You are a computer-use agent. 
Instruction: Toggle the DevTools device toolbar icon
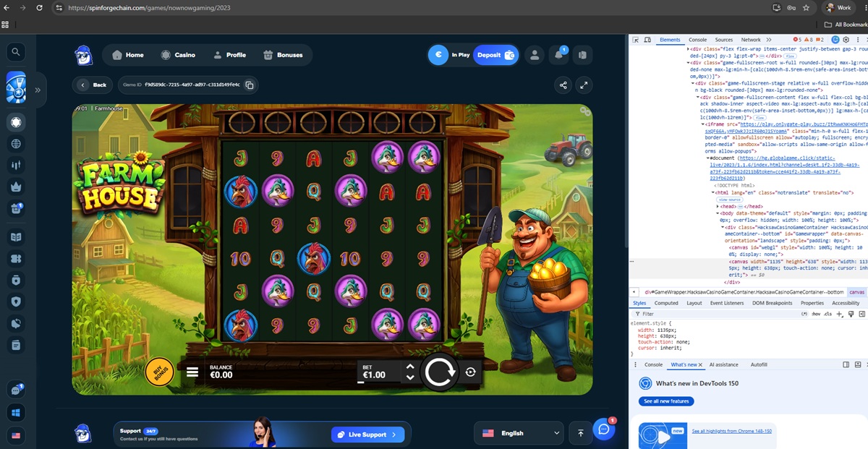click(647, 40)
